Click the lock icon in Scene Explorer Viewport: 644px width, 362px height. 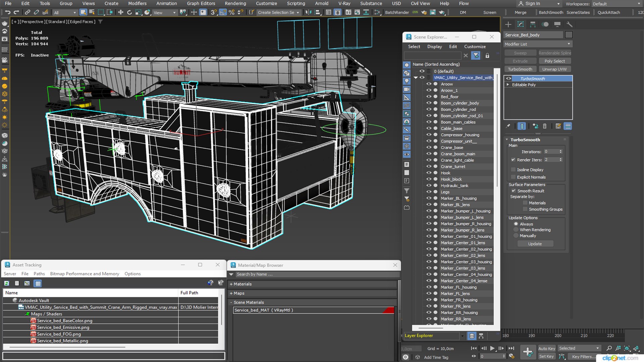[x=487, y=56]
